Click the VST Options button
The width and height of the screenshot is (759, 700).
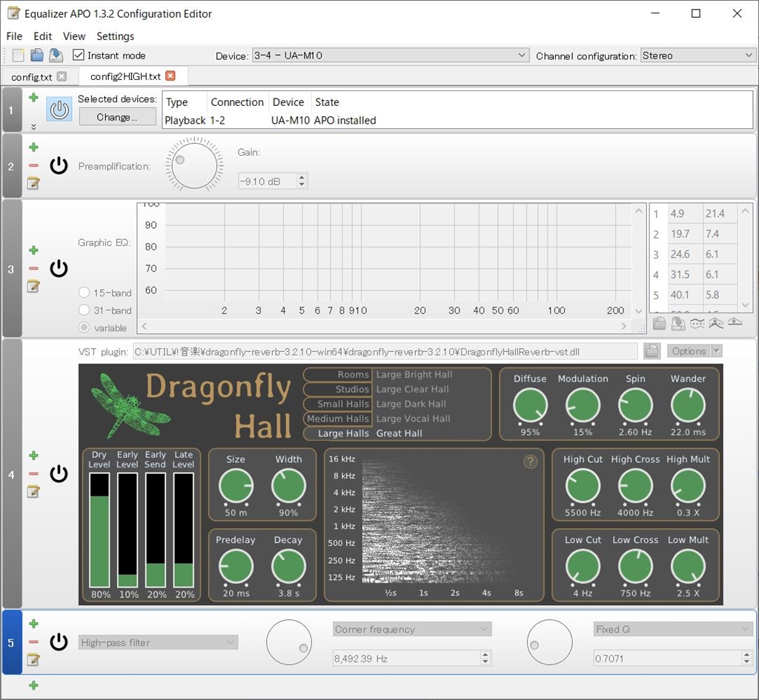[x=689, y=350]
